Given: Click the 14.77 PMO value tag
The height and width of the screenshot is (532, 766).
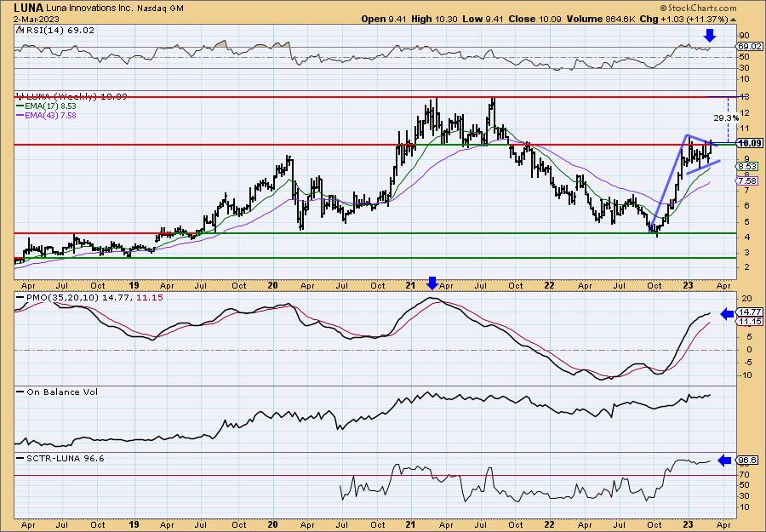Looking at the screenshot, I should point(749,312).
